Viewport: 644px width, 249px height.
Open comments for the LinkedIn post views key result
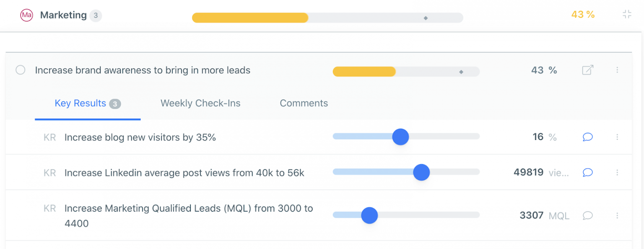click(587, 172)
